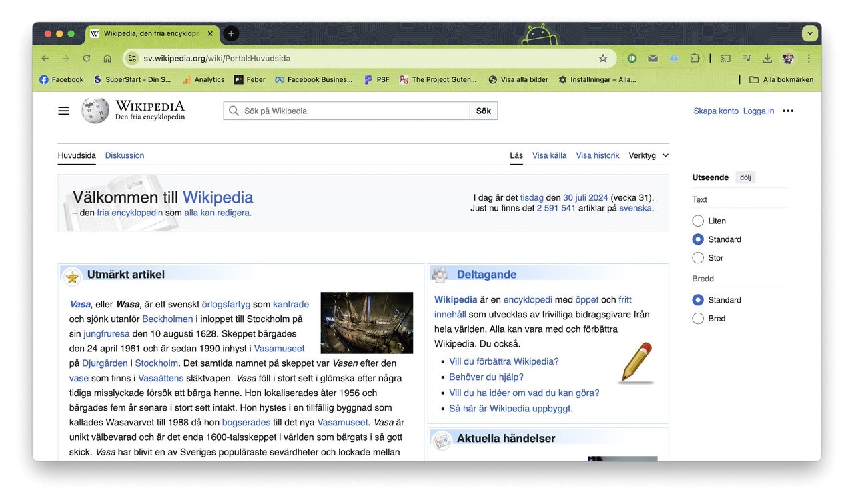Choose the Bred width option
This screenshot has width=854, height=504.
tap(698, 319)
